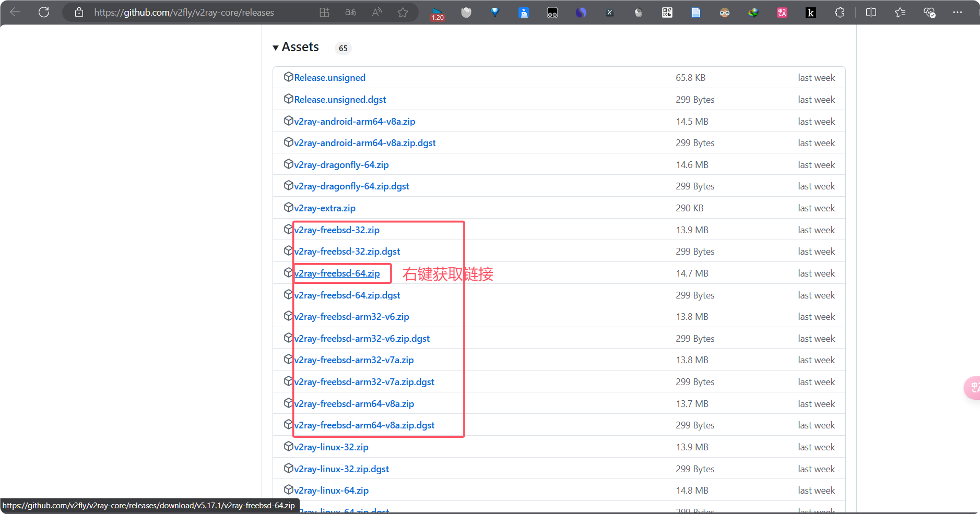The height and width of the screenshot is (514, 980).
Task: Download v2ray-extra.zip
Action: click(x=324, y=208)
